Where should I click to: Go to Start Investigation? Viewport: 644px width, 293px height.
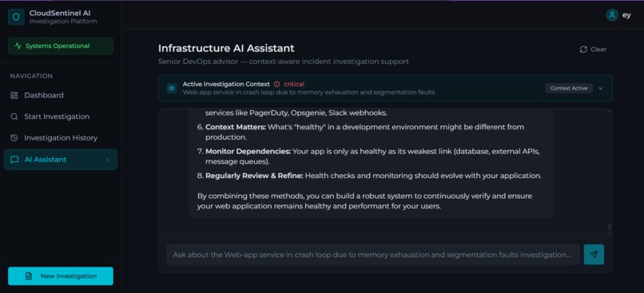(61, 117)
